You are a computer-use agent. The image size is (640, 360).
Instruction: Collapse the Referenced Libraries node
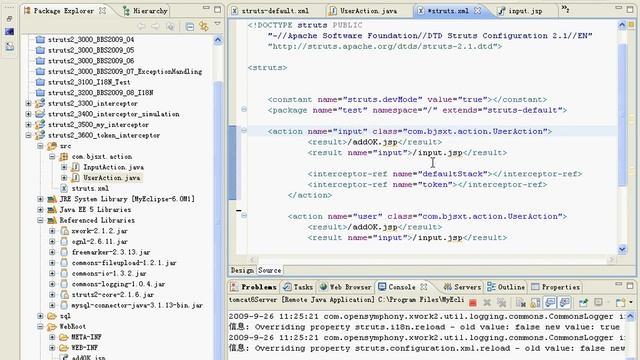40,220
